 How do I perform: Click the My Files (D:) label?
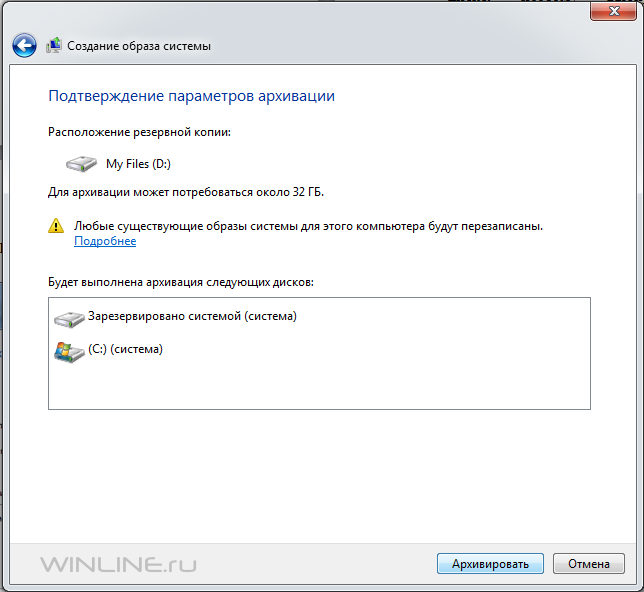138,164
